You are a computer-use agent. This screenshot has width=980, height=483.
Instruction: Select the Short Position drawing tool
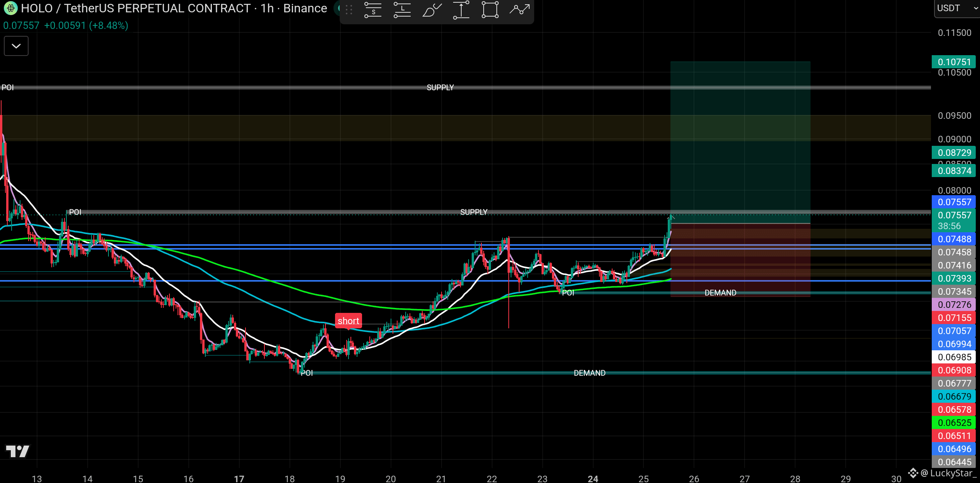(x=373, y=10)
